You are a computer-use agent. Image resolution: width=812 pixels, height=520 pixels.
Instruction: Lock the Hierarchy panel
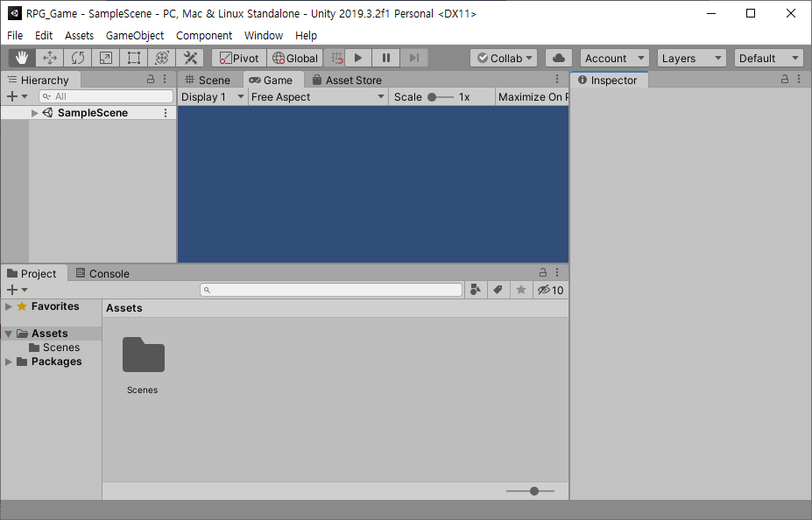[151, 79]
